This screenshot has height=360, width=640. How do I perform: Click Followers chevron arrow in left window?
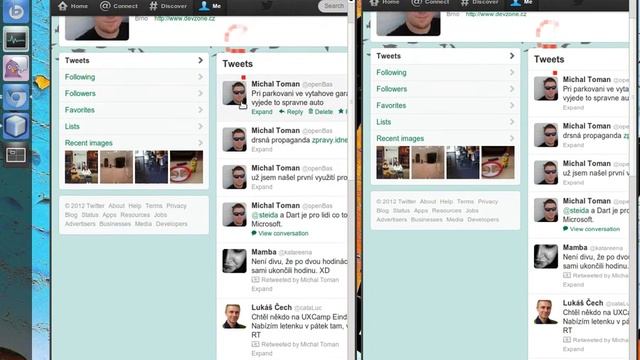[x=200, y=93]
